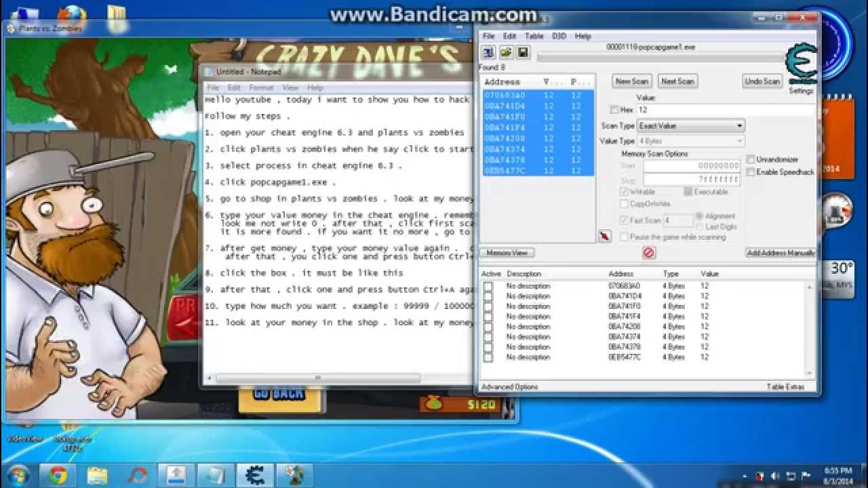Switch to Cheat Engine via taskbar icon
868x488 pixels.
(255, 474)
